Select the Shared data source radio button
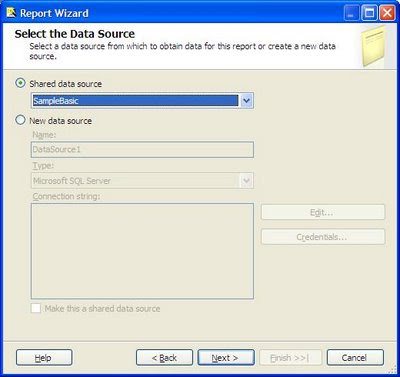The height and width of the screenshot is (377, 400). tap(21, 83)
